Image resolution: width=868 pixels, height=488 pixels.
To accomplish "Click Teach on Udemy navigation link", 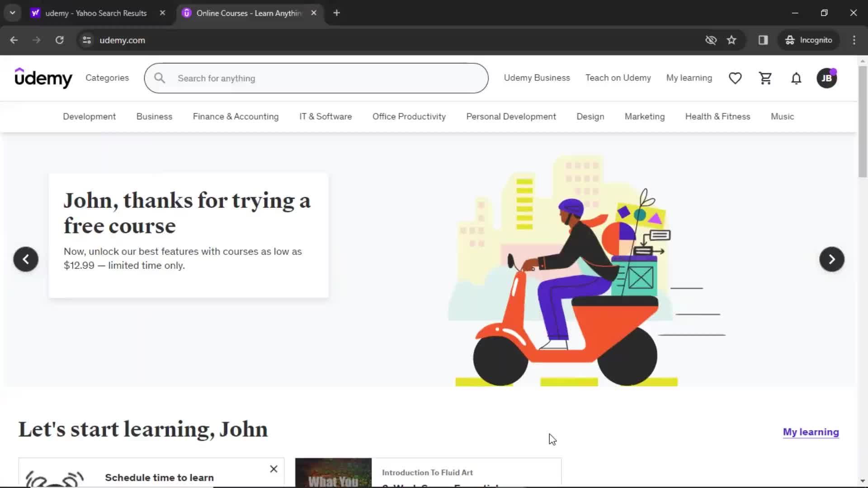I will pyautogui.click(x=618, y=78).
